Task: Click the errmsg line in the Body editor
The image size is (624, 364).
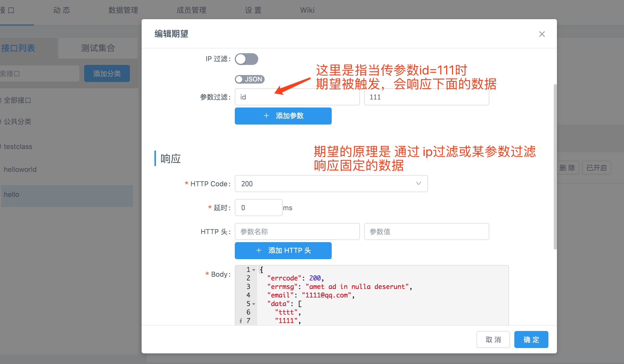Action: (339, 287)
